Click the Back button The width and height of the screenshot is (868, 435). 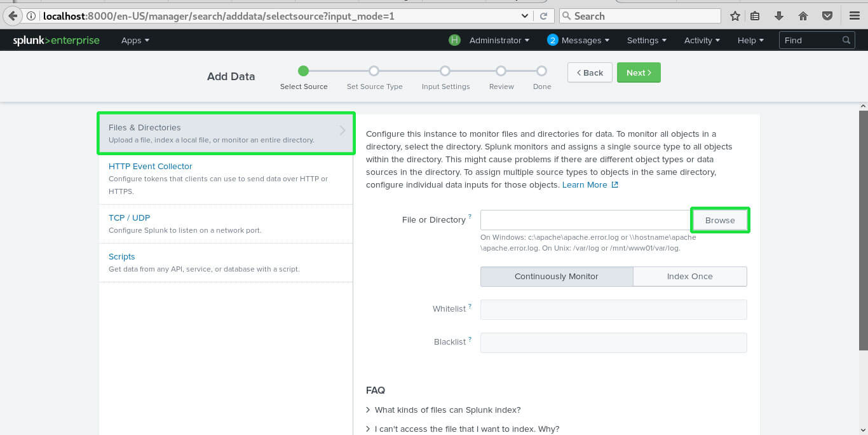click(x=590, y=72)
